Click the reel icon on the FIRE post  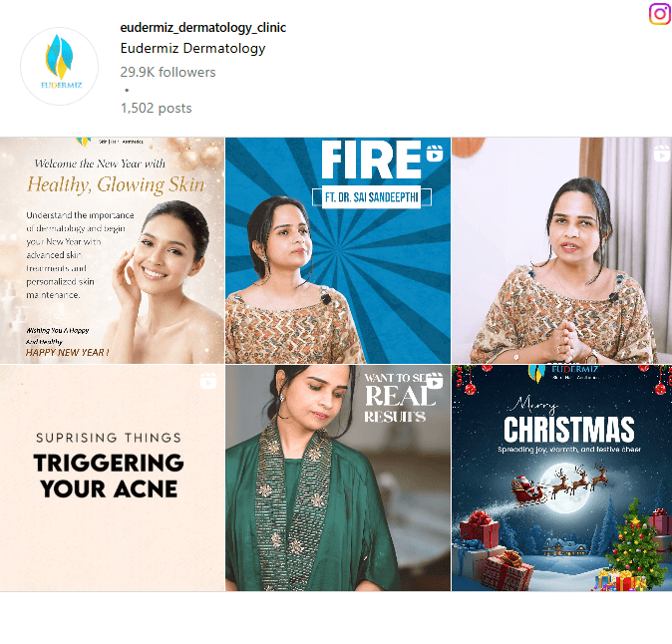(435, 154)
